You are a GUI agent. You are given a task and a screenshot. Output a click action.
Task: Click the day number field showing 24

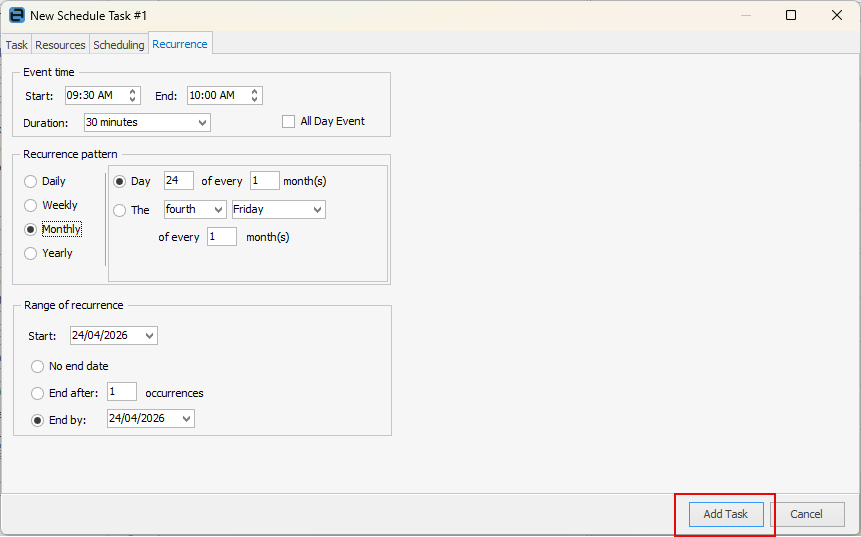(178, 181)
